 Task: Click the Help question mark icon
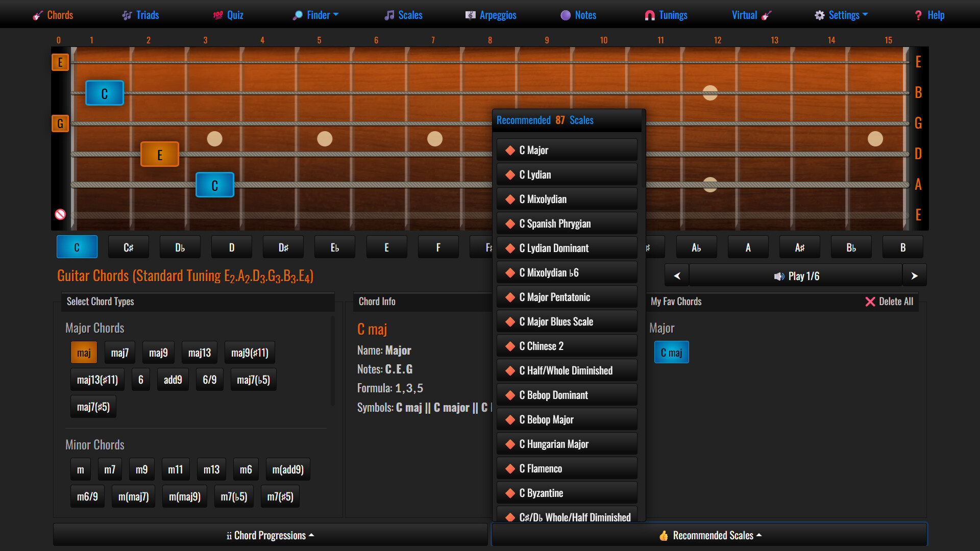point(918,15)
